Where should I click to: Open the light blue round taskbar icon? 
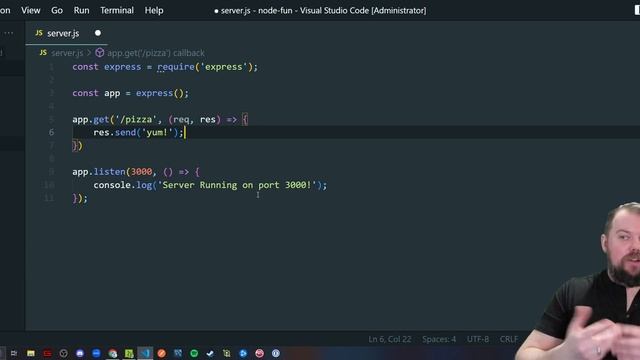click(x=276, y=353)
